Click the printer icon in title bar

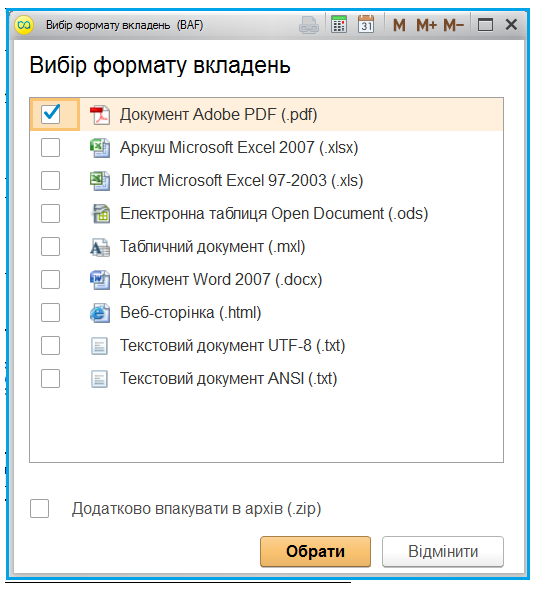click(x=309, y=26)
